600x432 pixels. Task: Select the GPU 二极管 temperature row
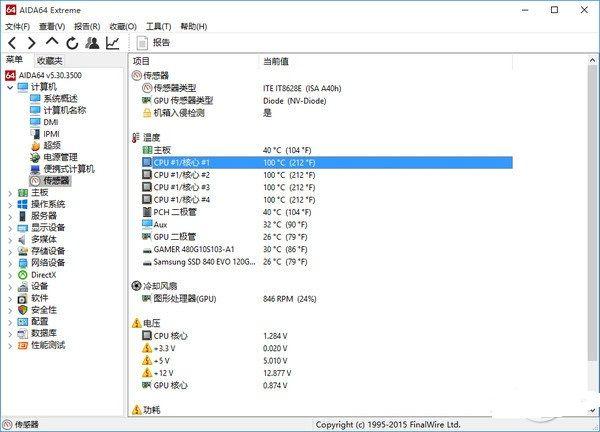pyautogui.click(x=327, y=237)
